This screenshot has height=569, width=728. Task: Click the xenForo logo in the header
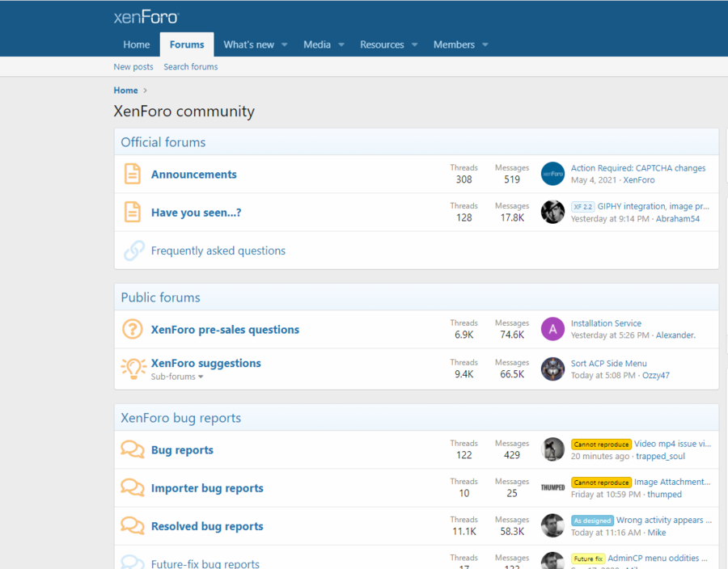tap(146, 17)
